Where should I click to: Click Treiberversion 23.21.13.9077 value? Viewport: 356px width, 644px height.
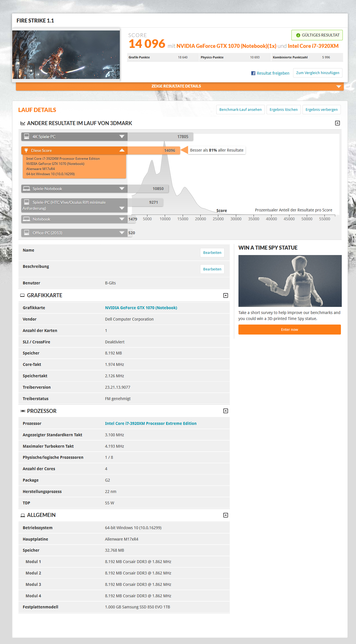pyautogui.click(x=118, y=387)
